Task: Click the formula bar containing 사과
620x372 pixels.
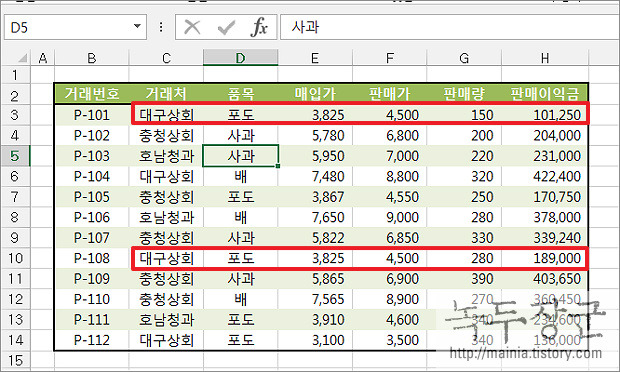Action: tap(450, 27)
